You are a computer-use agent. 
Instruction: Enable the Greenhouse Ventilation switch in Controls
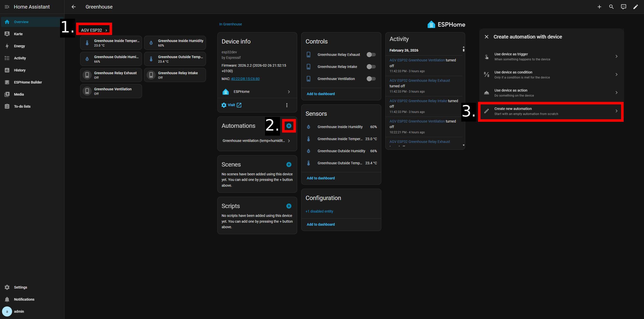click(x=371, y=79)
